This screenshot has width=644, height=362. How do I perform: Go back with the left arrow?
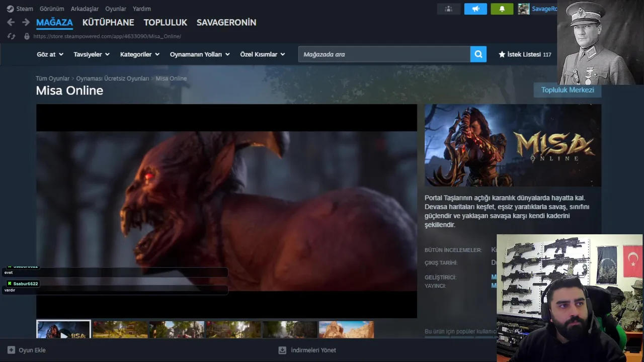[x=11, y=22]
